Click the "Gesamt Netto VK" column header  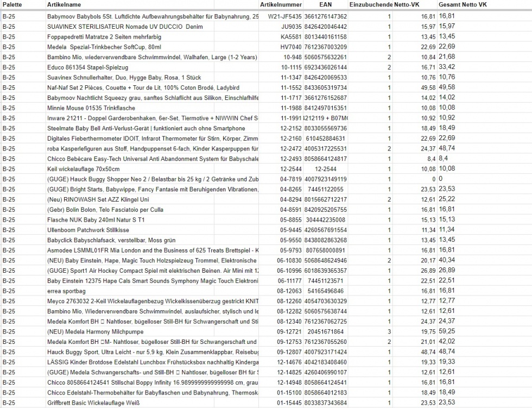[x=463, y=5]
